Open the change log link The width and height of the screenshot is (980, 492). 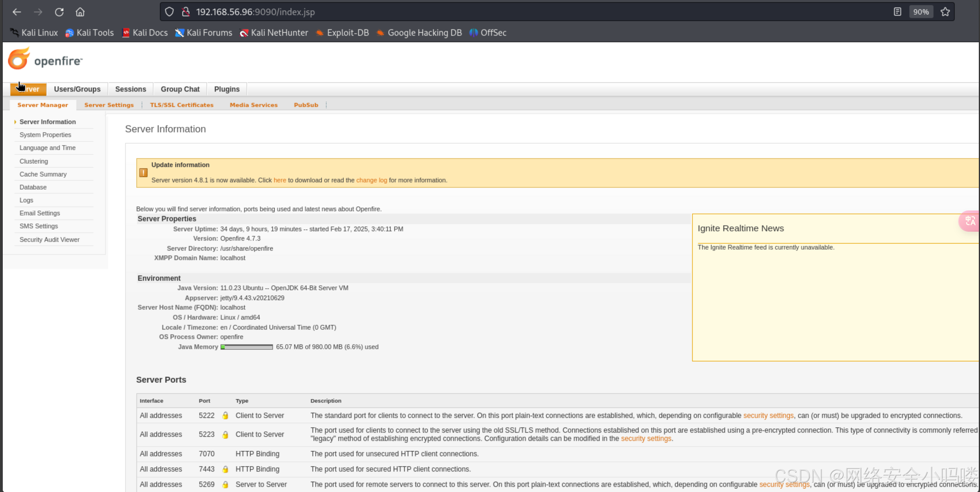tap(371, 180)
